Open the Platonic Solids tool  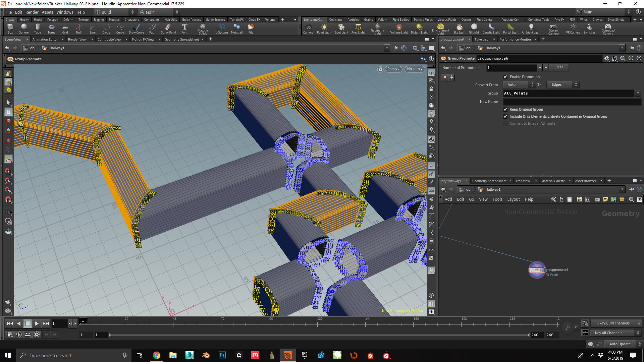(x=203, y=29)
